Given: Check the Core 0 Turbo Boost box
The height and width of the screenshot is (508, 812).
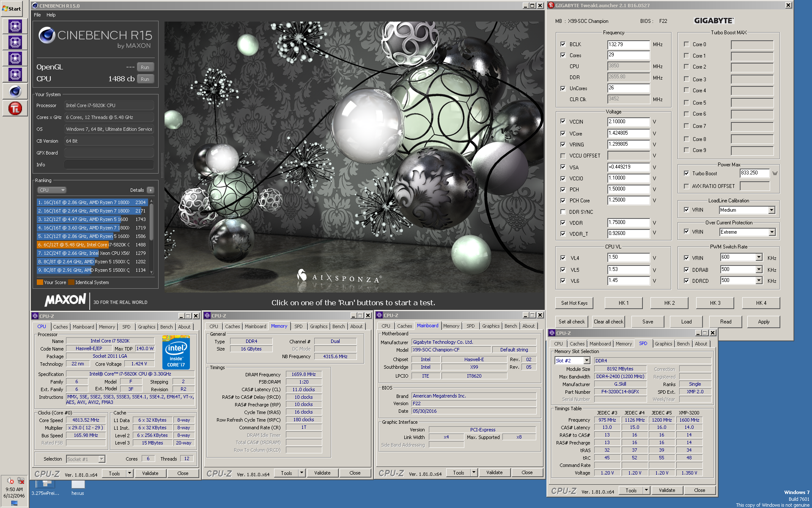Looking at the screenshot, I should pyautogui.click(x=686, y=44).
